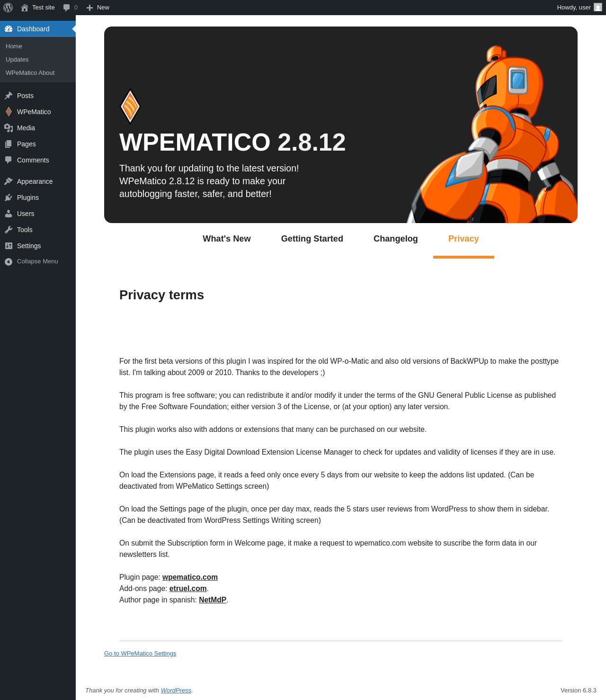Select the Privacy tab
This screenshot has height=700, width=606.
coord(463,239)
